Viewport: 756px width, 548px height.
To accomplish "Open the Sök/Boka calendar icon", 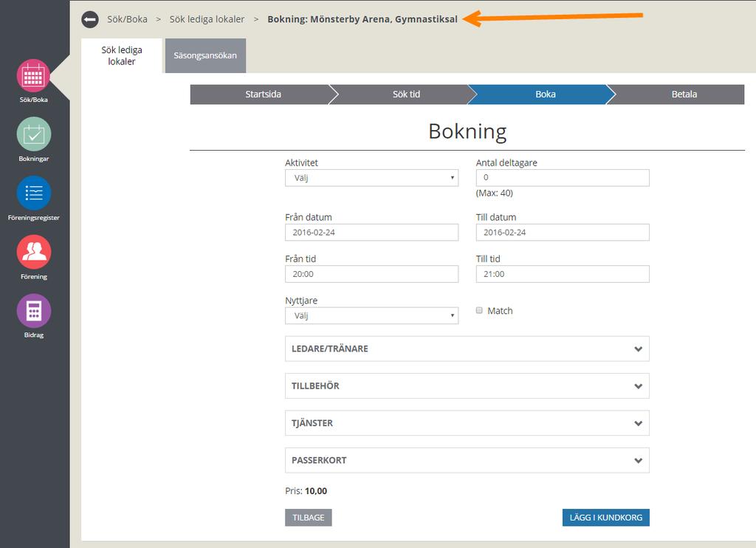I will (x=33, y=76).
